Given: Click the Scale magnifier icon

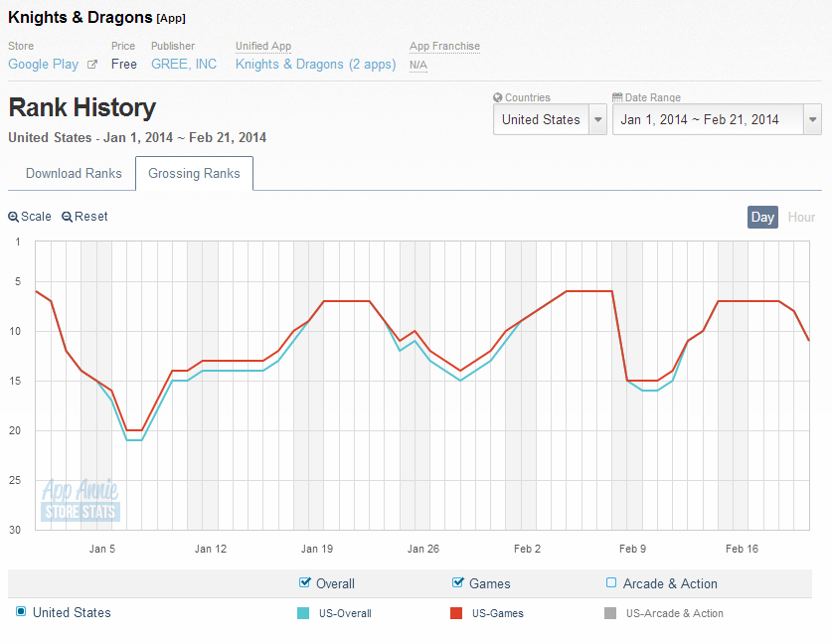Looking at the screenshot, I should (13, 217).
